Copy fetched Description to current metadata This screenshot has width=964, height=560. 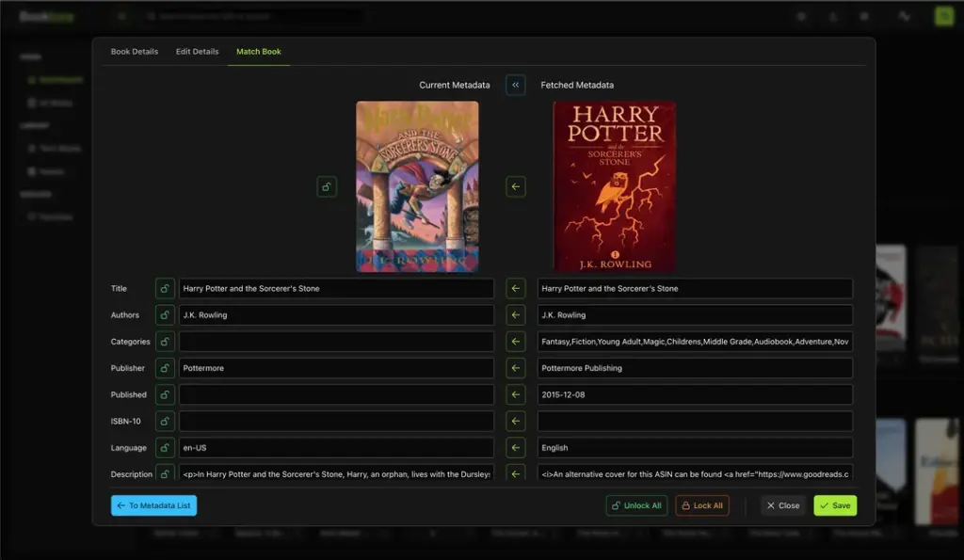coord(515,473)
